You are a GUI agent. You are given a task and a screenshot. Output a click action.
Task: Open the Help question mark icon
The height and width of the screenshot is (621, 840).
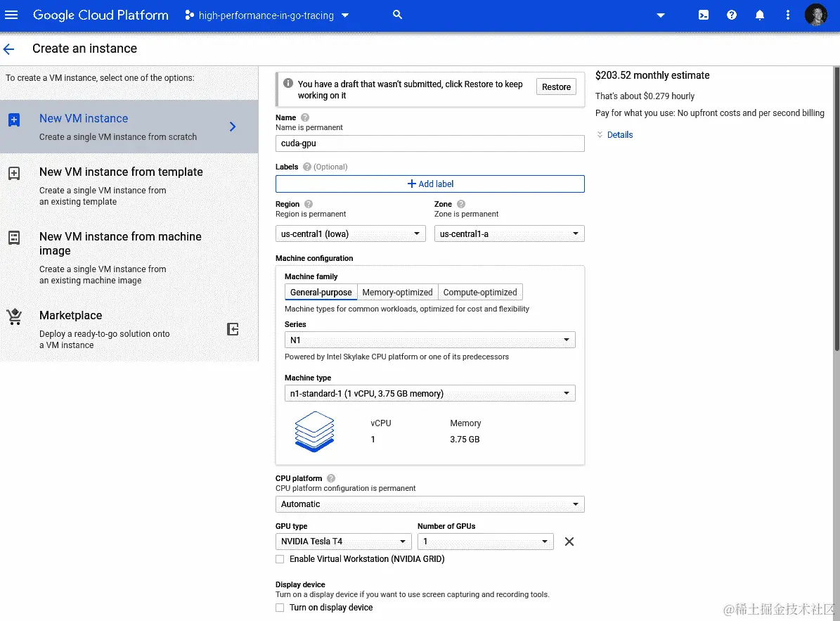(x=731, y=15)
